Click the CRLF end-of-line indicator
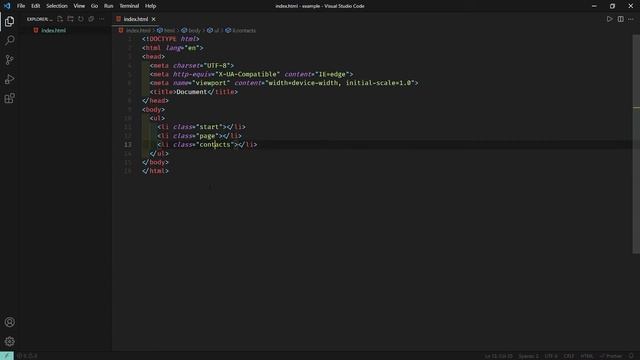This screenshot has height=360, width=640. click(x=569, y=356)
